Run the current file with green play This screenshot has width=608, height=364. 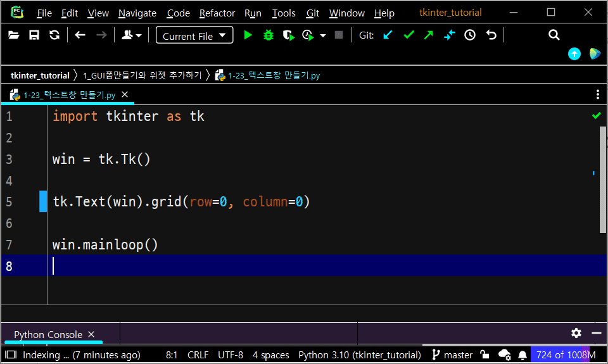248,35
